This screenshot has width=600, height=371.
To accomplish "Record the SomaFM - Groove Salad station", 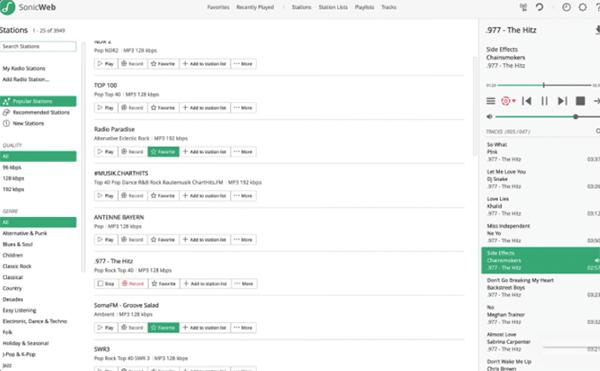I will [132, 328].
